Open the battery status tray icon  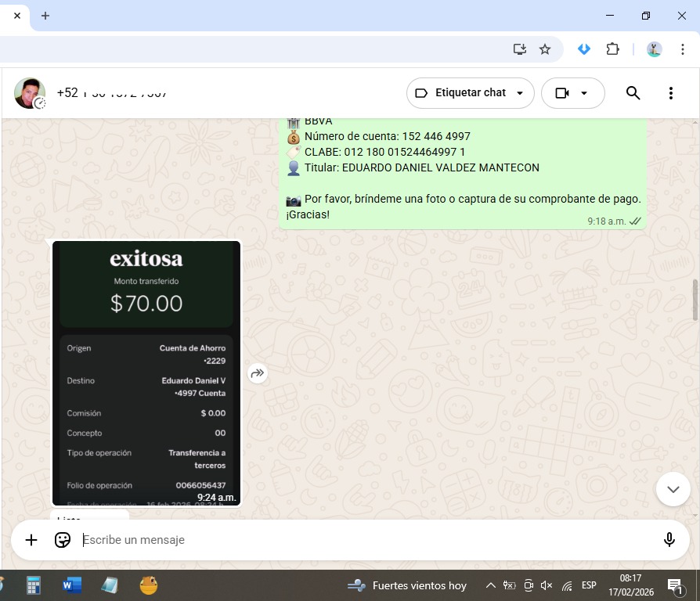510,585
